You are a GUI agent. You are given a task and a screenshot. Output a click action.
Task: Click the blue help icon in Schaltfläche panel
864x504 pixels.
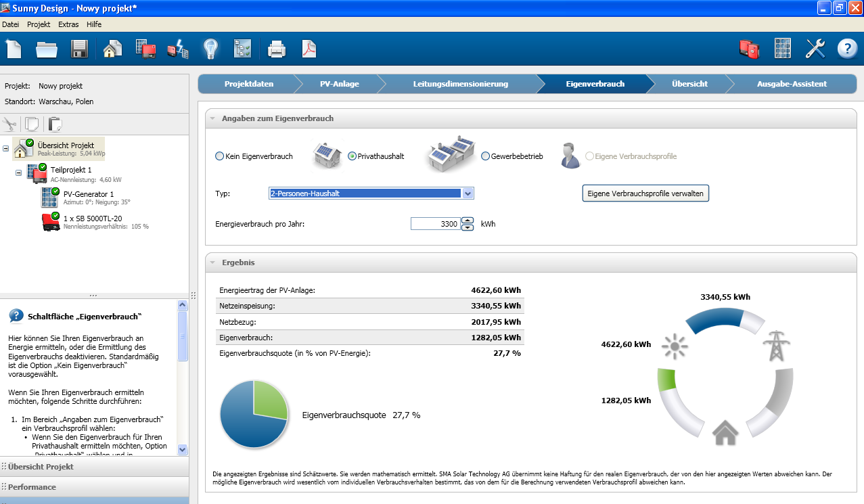coord(16,316)
